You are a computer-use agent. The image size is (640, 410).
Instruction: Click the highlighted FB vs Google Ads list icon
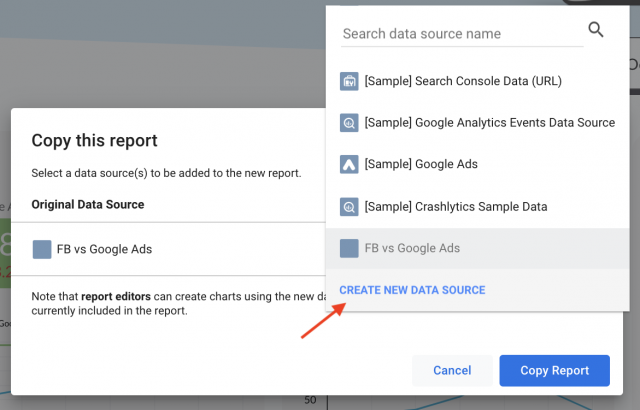pyautogui.click(x=349, y=248)
